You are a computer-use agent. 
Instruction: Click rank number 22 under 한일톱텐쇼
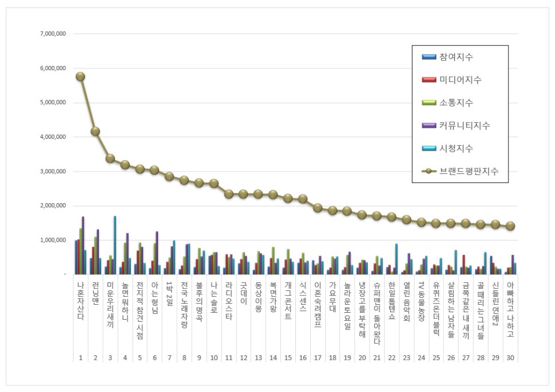pos(392,358)
